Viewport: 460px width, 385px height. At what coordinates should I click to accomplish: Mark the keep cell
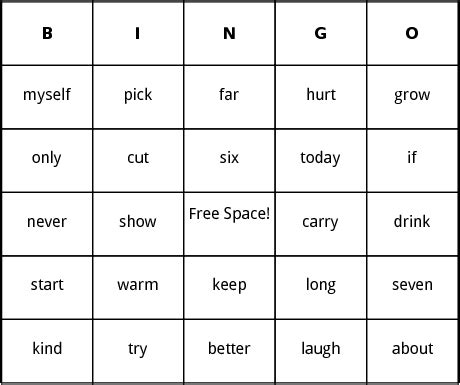(229, 288)
